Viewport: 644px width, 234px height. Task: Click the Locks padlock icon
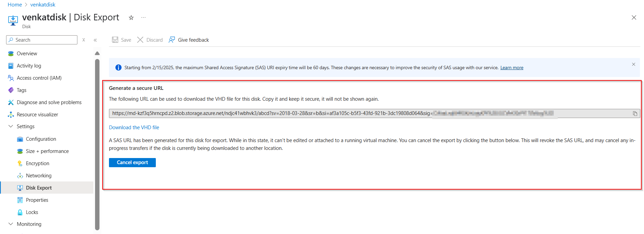pyautogui.click(x=20, y=212)
